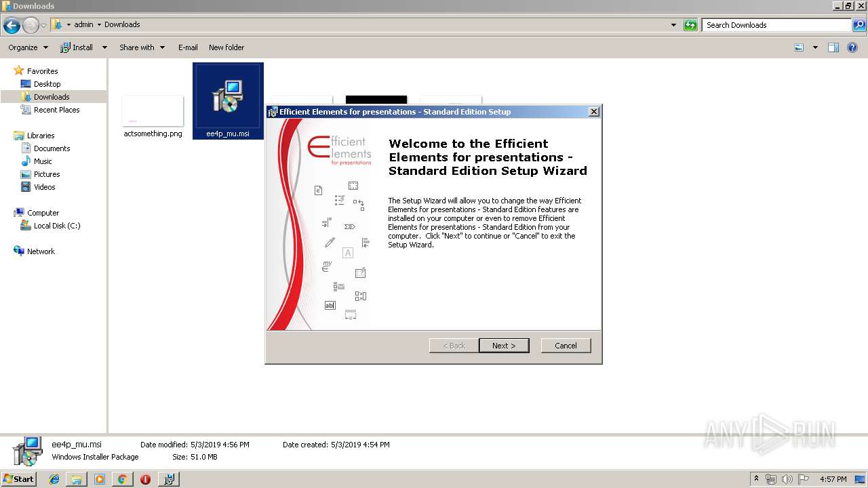The height and width of the screenshot is (488, 868).
Task: Open the Pictures library
Action: (47, 174)
